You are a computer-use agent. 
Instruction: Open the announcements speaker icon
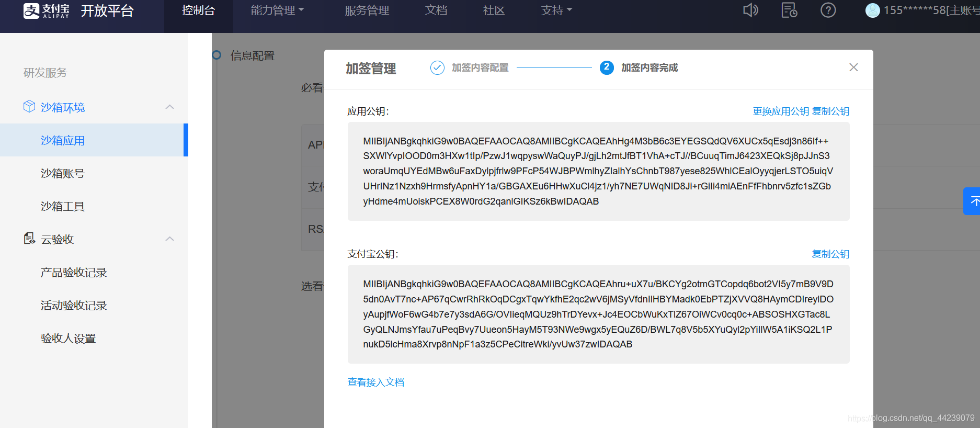[750, 10]
